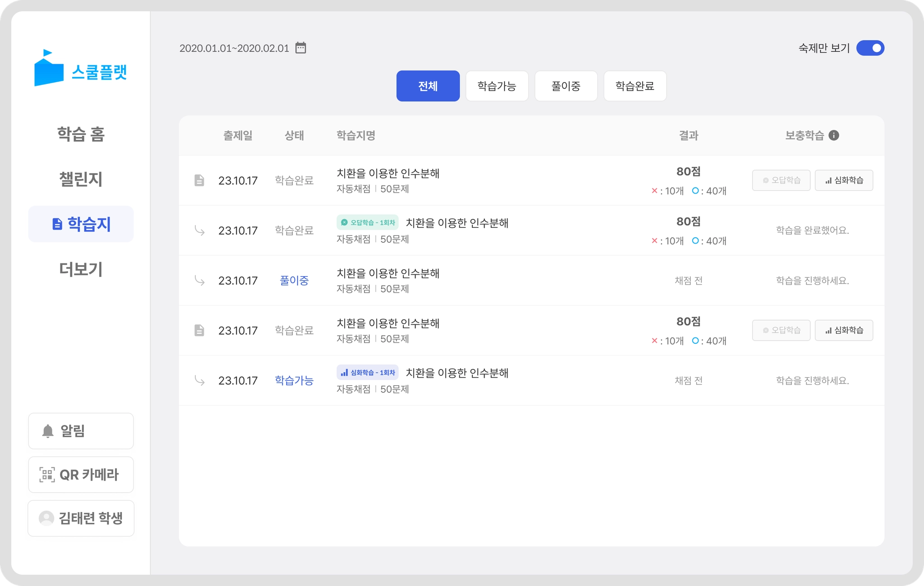The height and width of the screenshot is (586, 924).
Task: Click 심화학습 button in first row
Action: tap(844, 180)
